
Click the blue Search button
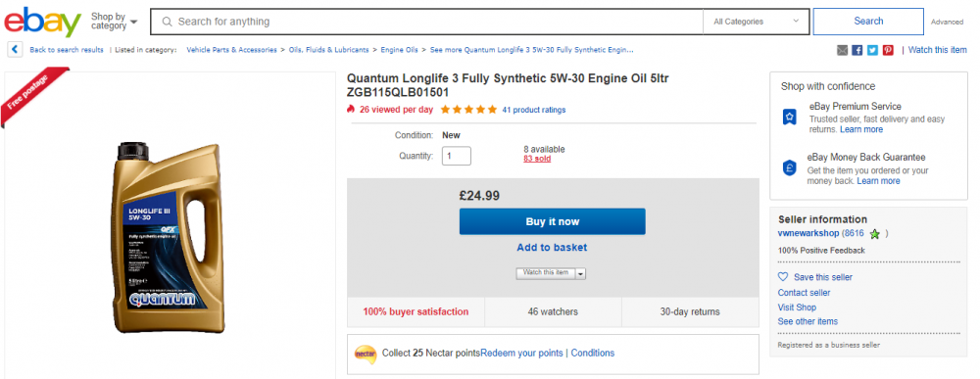tap(868, 22)
